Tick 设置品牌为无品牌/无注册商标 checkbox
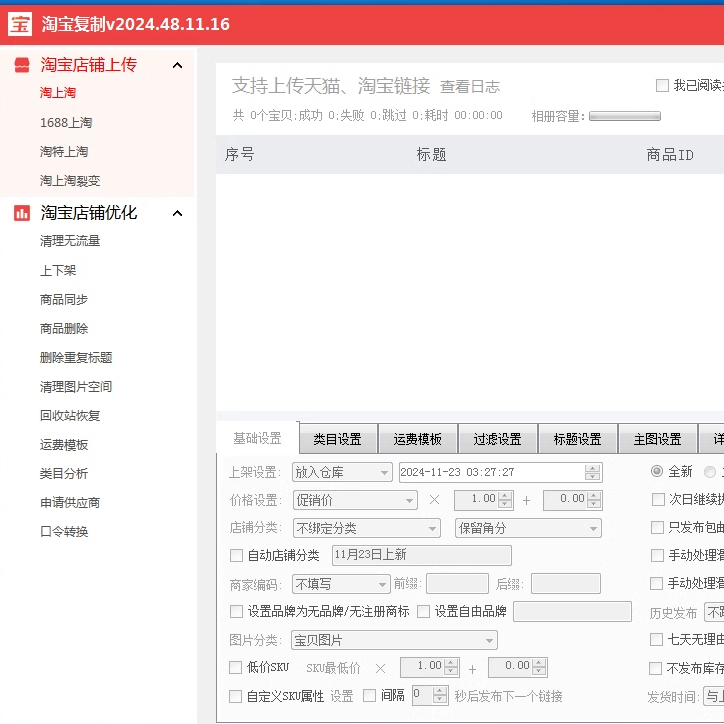The height and width of the screenshot is (724, 724). point(236,612)
